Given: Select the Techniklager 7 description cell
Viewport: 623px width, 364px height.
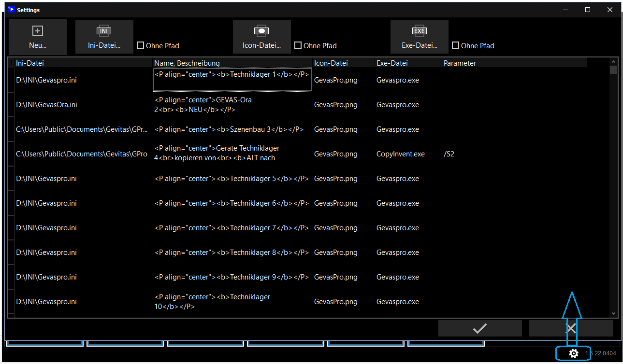Looking at the screenshot, I should click(x=232, y=228).
